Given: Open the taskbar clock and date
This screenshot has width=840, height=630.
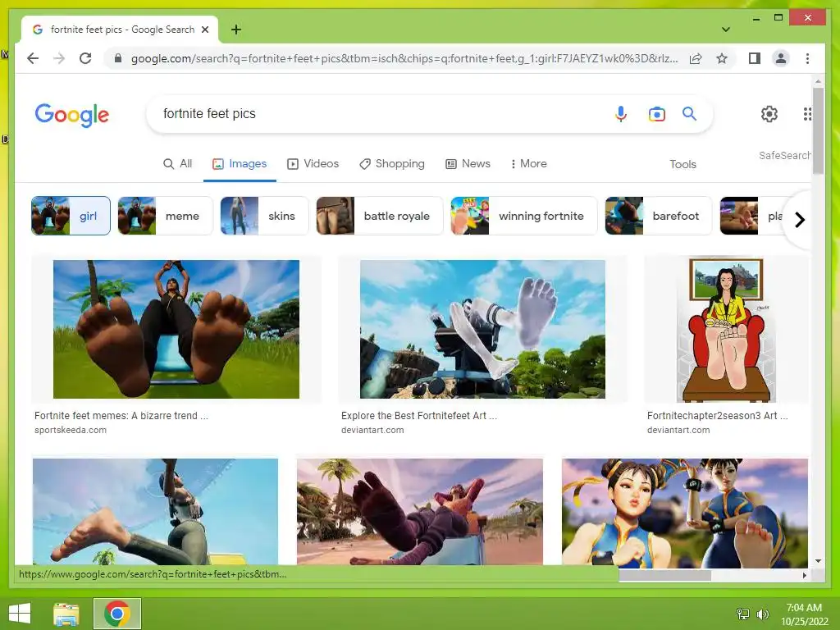Looking at the screenshot, I should coord(804,614).
